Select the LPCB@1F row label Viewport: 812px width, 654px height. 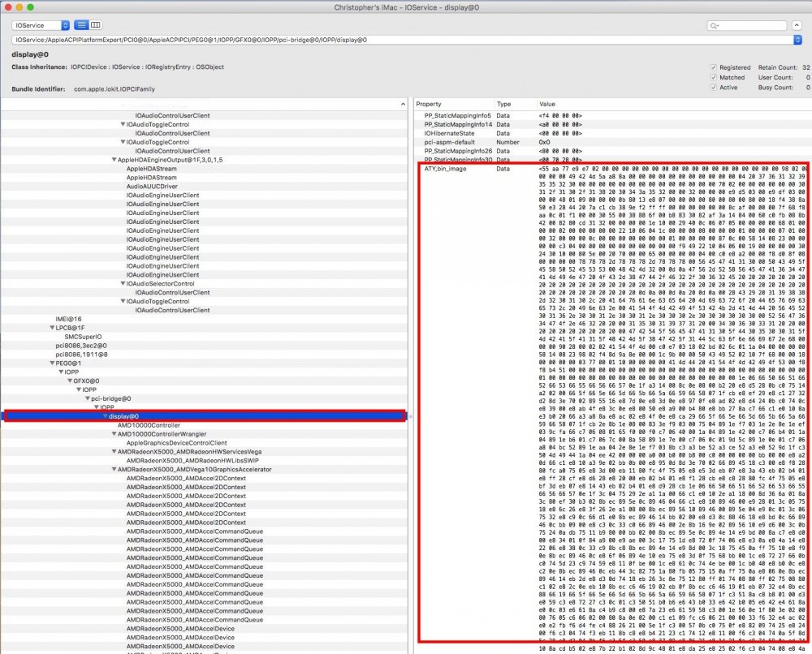(70, 328)
